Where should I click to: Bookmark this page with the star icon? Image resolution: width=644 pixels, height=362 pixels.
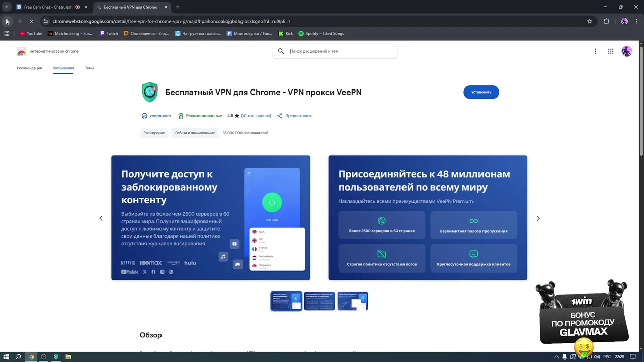click(x=590, y=21)
